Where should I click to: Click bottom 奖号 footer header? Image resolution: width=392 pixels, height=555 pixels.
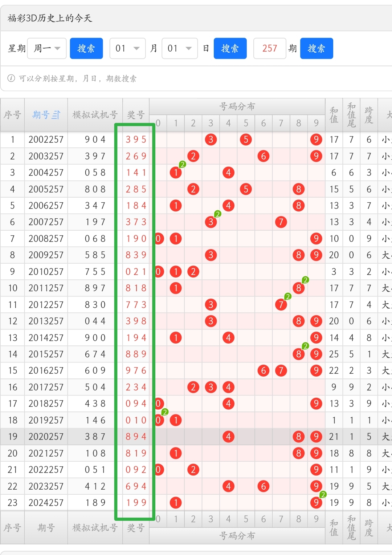[x=136, y=528]
